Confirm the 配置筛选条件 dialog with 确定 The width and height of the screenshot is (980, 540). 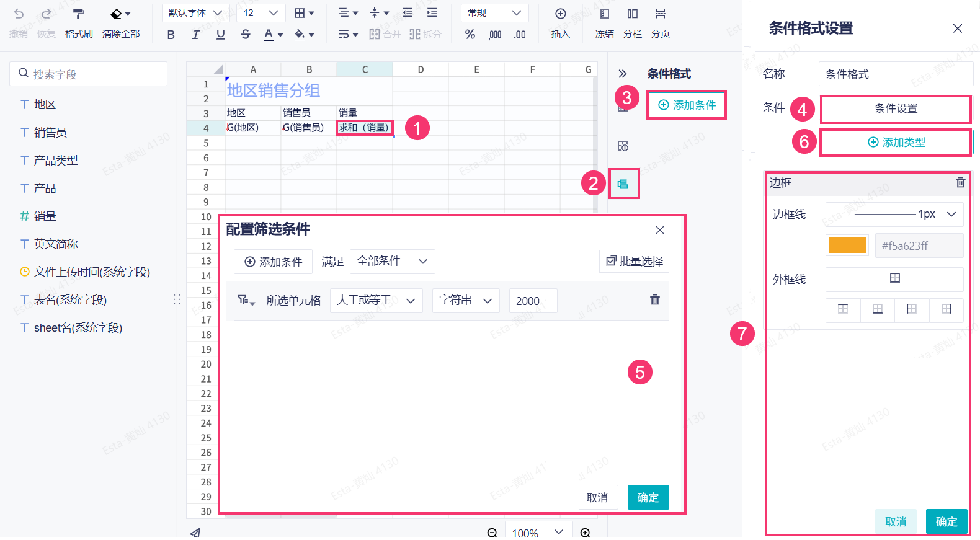[x=648, y=497]
